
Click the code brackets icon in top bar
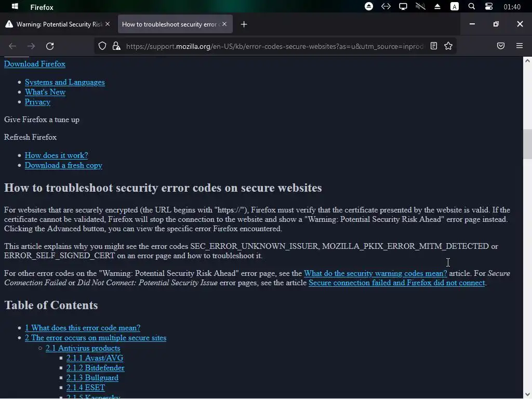[386, 6]
